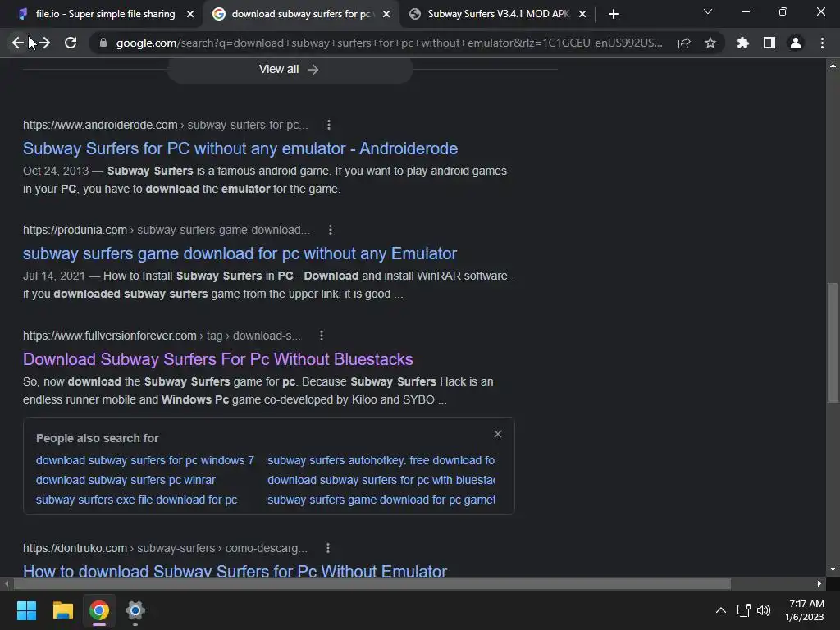Open the volume tray icon
The width and height of the screenshot is (840, 630).
click(x=764, y=610)
